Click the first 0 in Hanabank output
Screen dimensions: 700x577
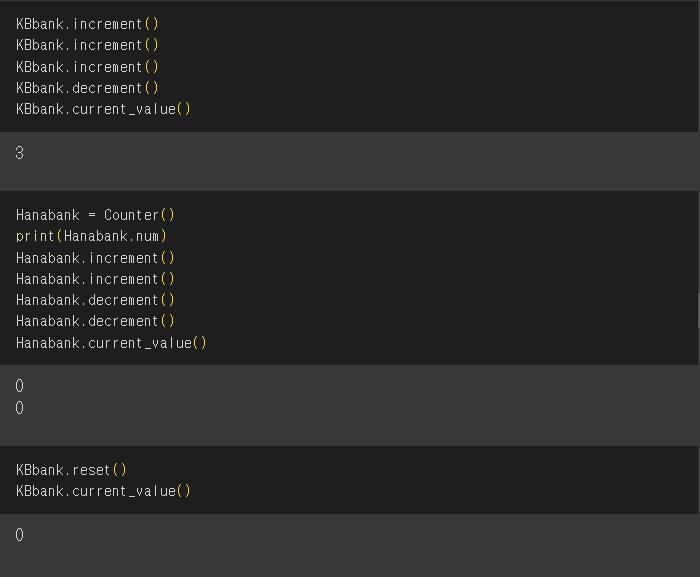point(19,386)
